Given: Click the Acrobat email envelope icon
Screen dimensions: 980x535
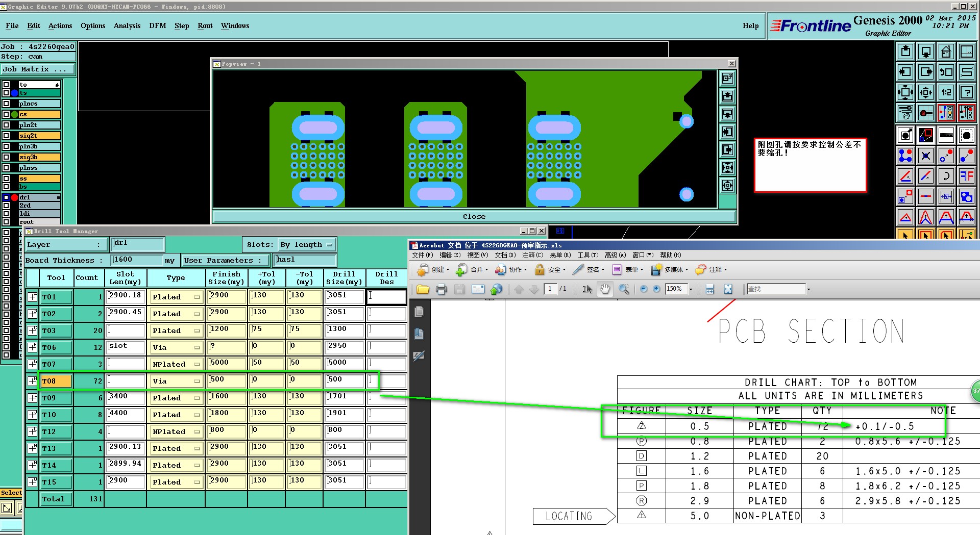Looking at the screenshot, I should click(478, 290).
